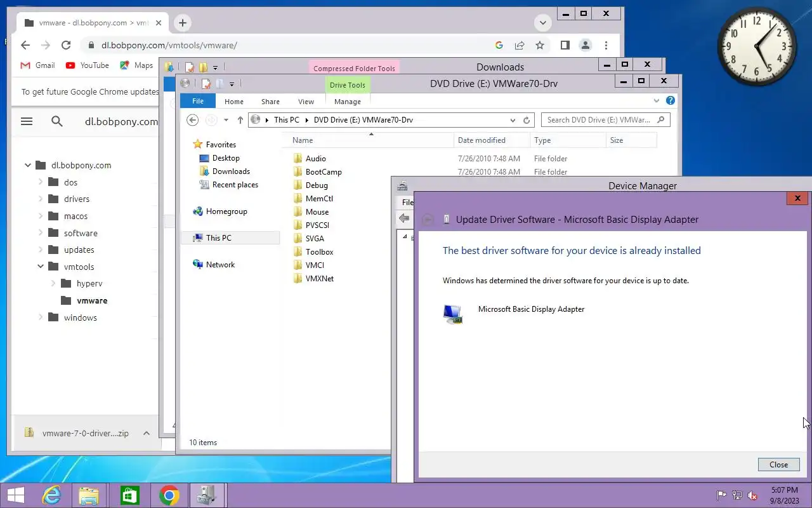Viewport: 812px width, 508px height.
Task: Open recent locations dropdown in Explorer
Action: (x=226, y=120)
